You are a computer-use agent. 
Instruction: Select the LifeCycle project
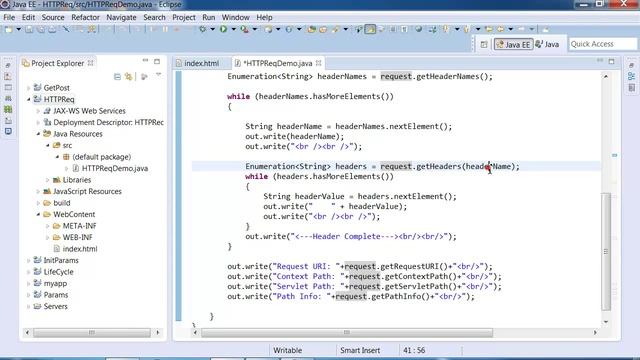click(58, 272)
